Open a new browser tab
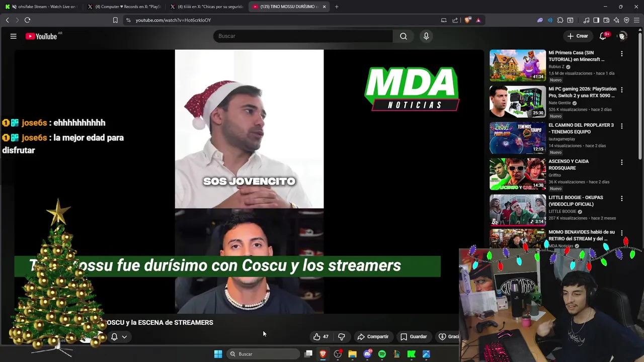This screenshot has height=362, width=644. 337,7
